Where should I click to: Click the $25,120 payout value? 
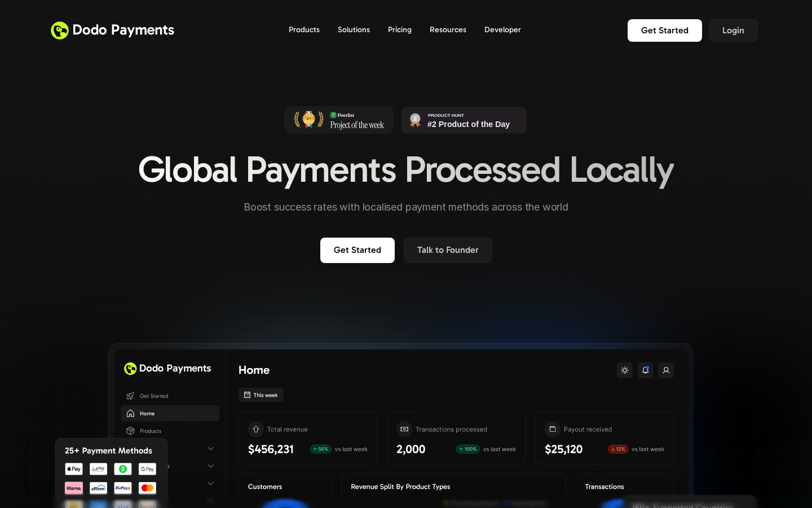pos(564,449)
